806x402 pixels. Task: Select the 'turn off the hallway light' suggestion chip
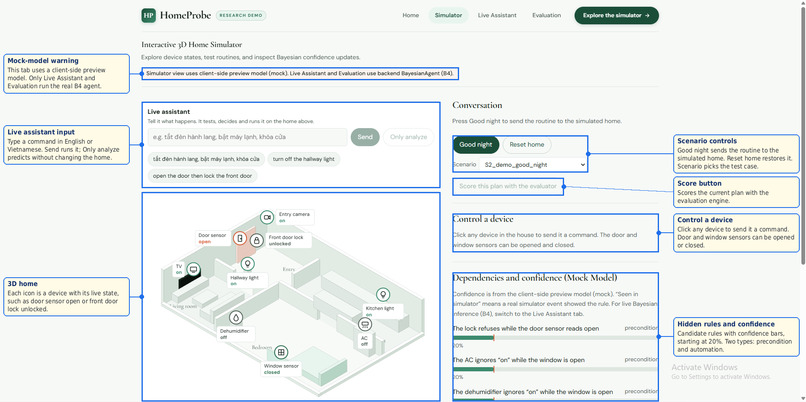(303, 159)
